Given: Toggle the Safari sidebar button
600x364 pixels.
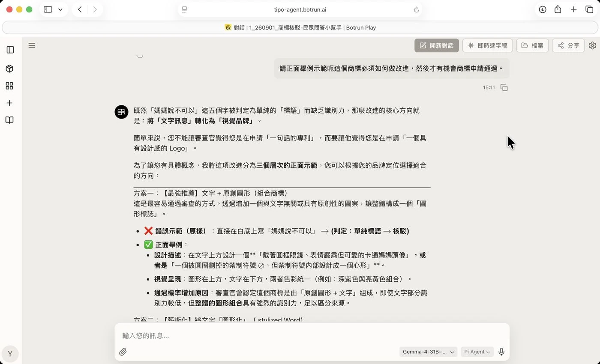Looking at the screenshot, I should tap(48, 9).
